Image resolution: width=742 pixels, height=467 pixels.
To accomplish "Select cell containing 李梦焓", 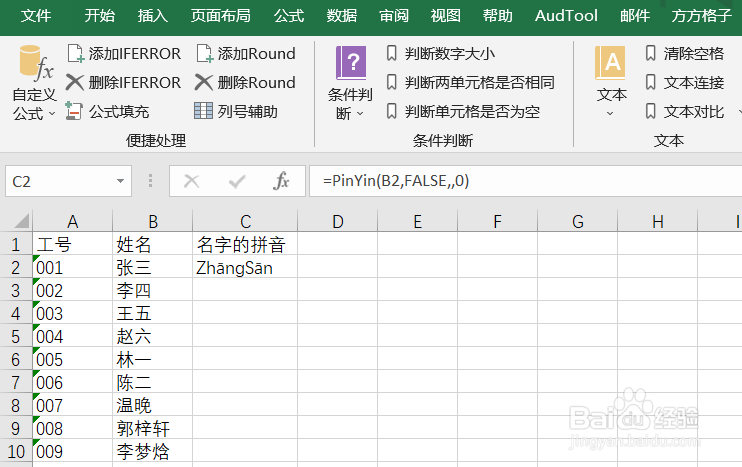I will [152, 451].
